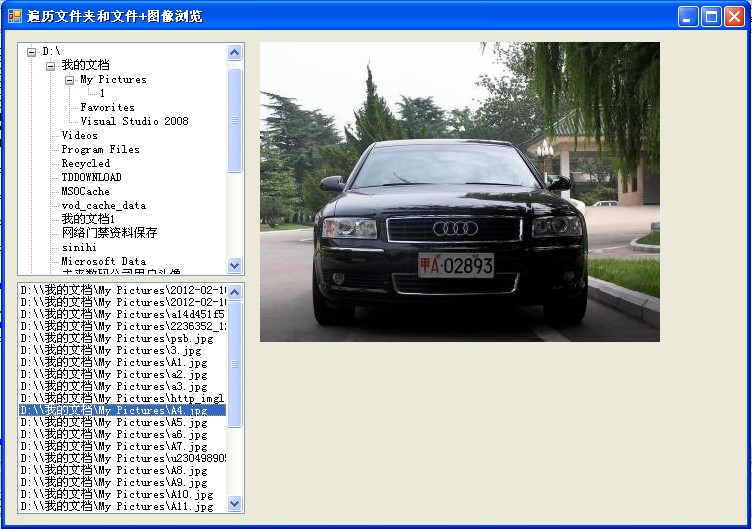Image resolution: width=752 pixels, height=529 pixels.
Task: Close the image browser window
Action: 734,17
